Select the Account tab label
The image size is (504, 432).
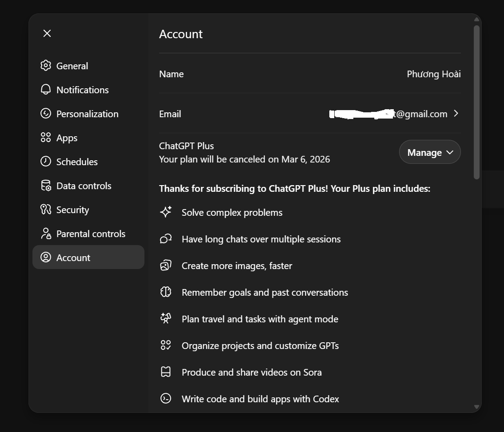[x=73, y=258]
